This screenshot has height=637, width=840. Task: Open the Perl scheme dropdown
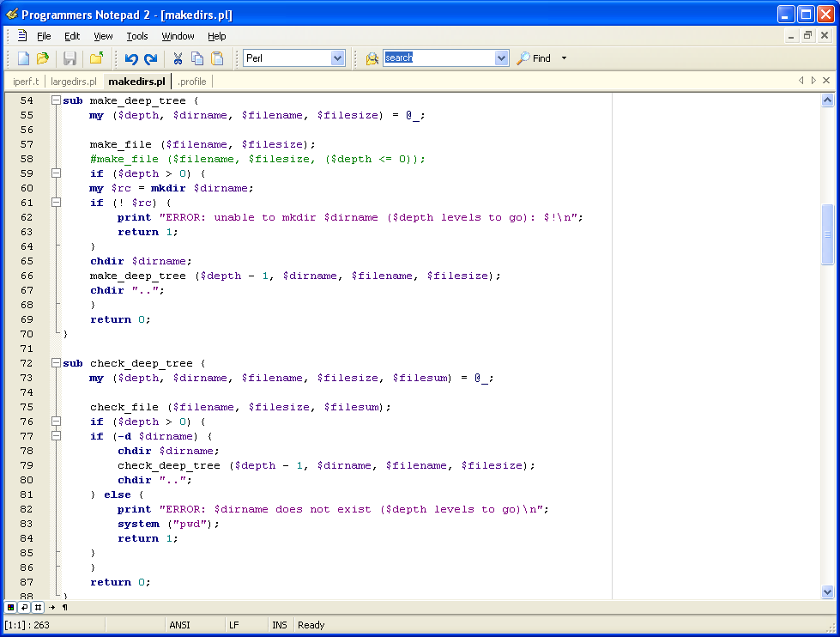click(x=337, y=58)
